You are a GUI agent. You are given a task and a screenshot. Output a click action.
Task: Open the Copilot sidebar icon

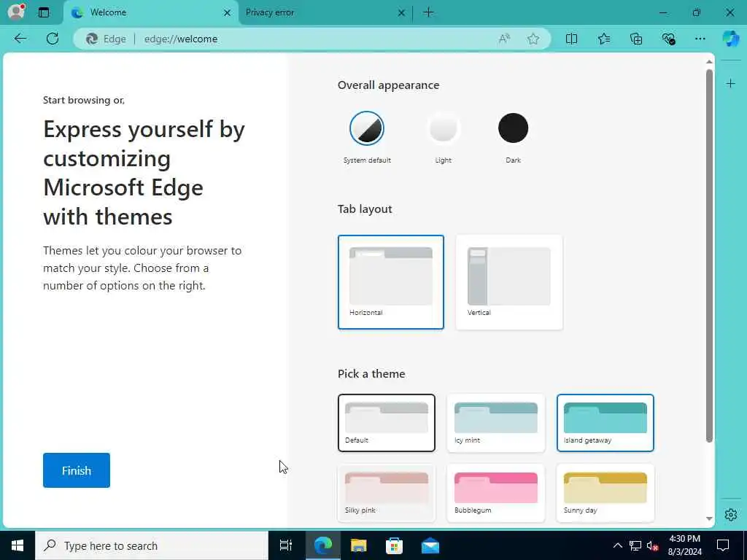click(731, 39)
